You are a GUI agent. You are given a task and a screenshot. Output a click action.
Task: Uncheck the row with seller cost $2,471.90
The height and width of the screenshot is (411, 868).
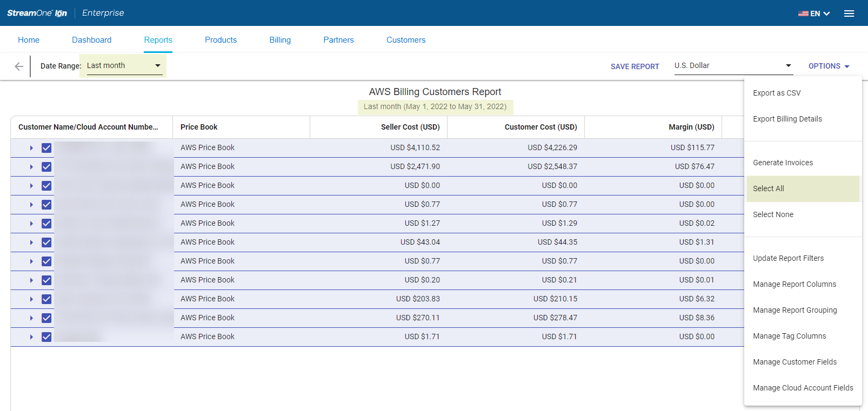click(46, 167)
